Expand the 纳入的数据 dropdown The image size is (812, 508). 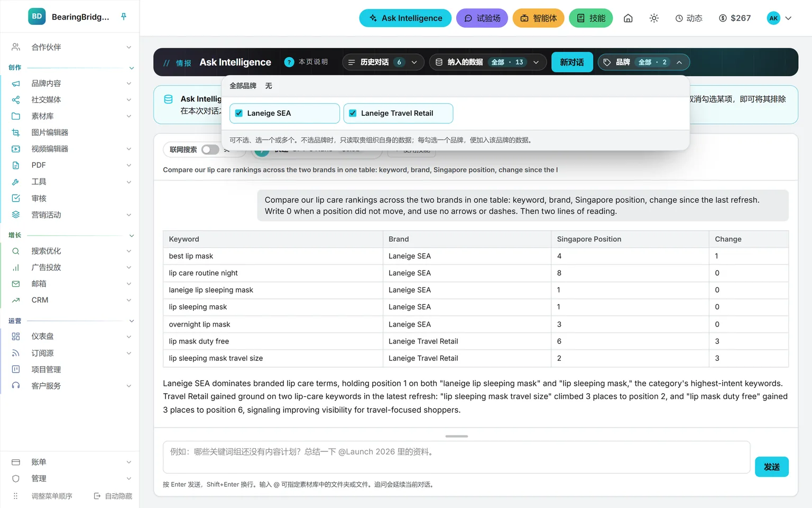click(x=487, y=62)
